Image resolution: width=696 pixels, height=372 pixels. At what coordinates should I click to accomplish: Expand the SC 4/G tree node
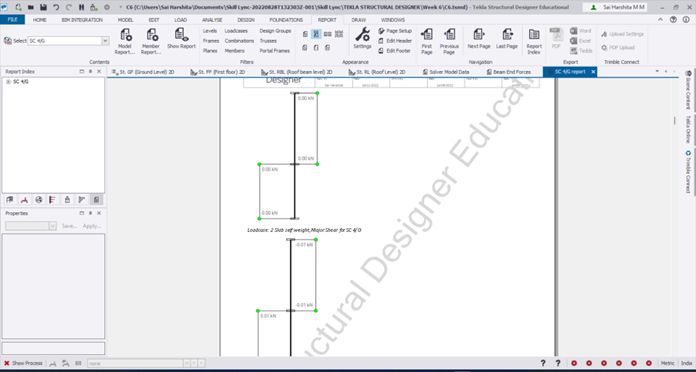[x=8, y=82]
